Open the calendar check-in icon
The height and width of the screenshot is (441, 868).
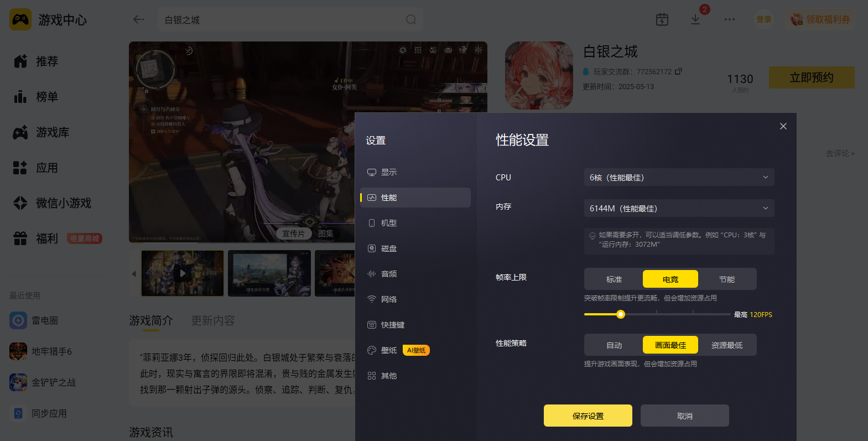pos(662,19)
